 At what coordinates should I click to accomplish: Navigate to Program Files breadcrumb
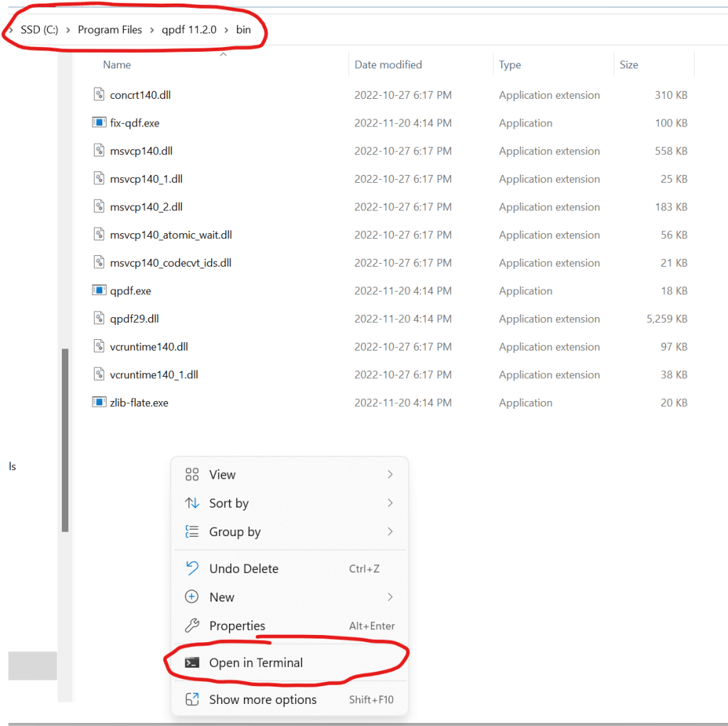(110, 30)
